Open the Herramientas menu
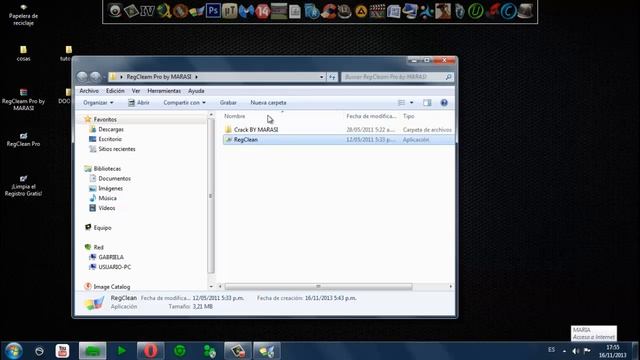Image resolution: width=640 pixels, height=360 pixels. 164,91
